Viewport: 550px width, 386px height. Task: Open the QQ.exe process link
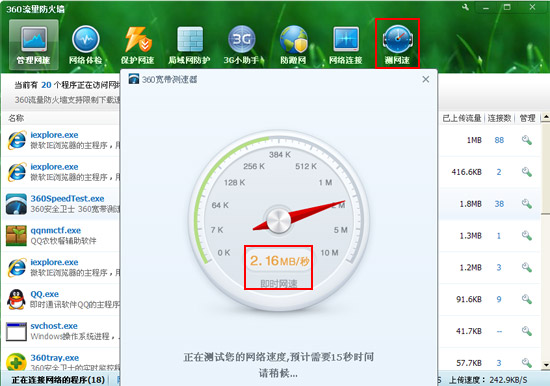(45, 294)
